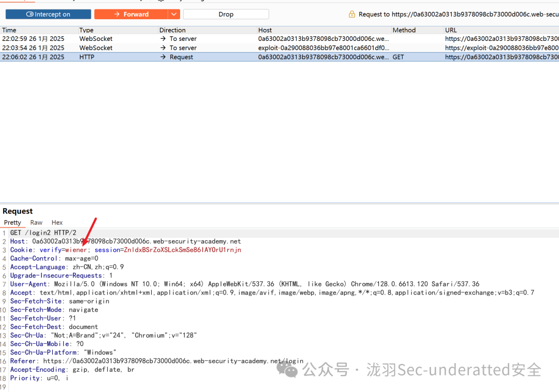The height and width of the screenshot is (392, 559).
Task: Click the Upgrade-Insecure-Requests header line
Action: 61,275
